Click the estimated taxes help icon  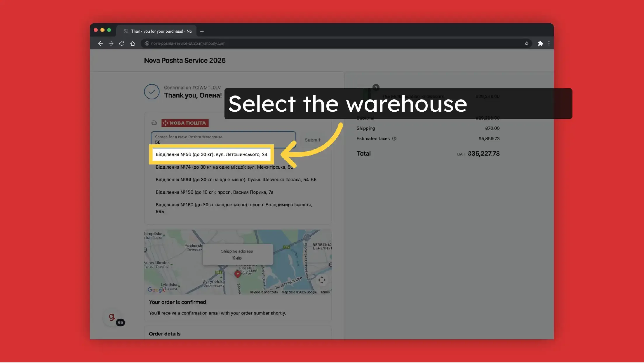394,139
